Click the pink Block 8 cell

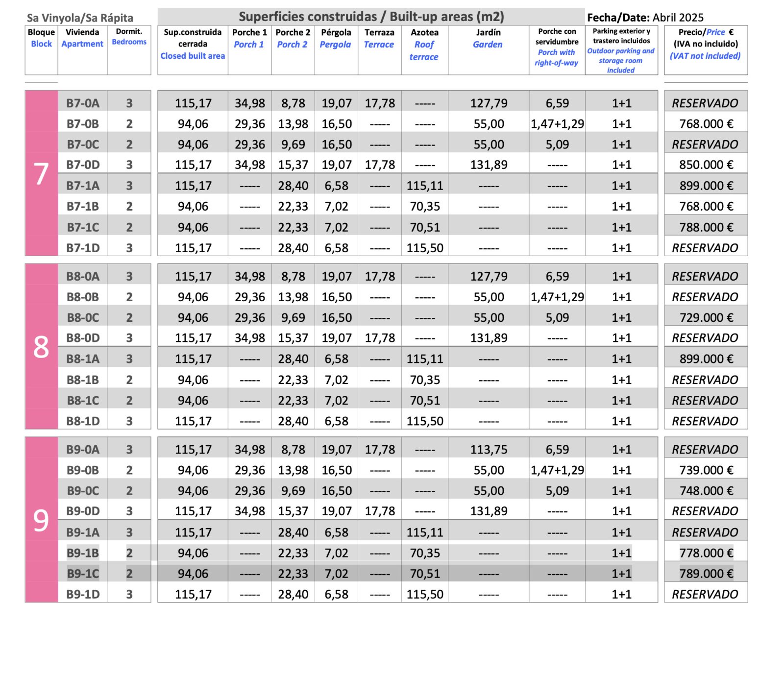tap(41, 347)
